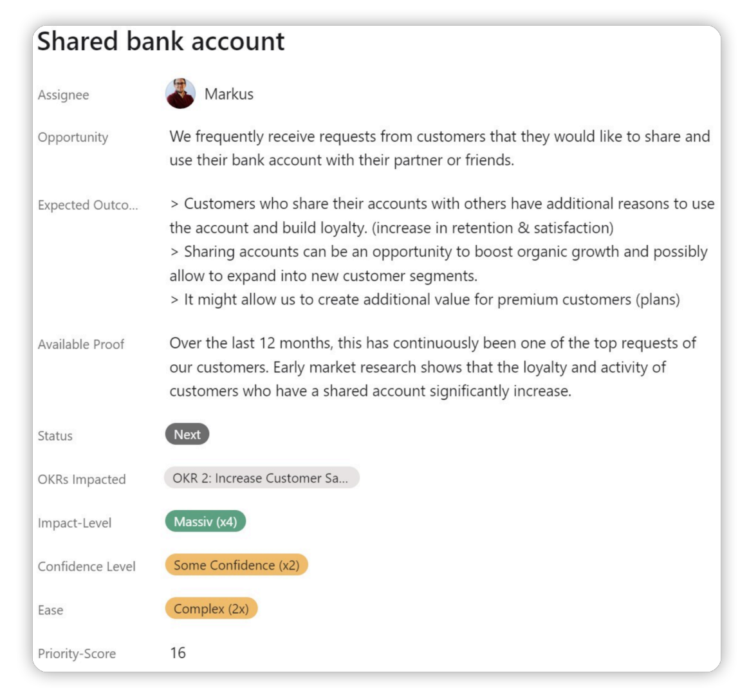Click the truncated Expected Outco... label
The image size is (749, 700).
[x=88, y=205]
